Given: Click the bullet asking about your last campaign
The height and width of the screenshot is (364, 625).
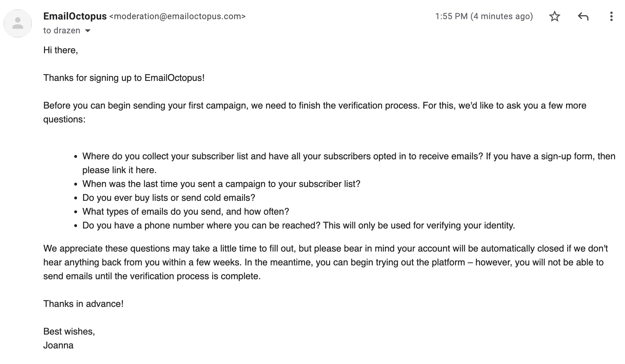Looking at the screenshot, I should pyautogui.click(x=221, y=184).
